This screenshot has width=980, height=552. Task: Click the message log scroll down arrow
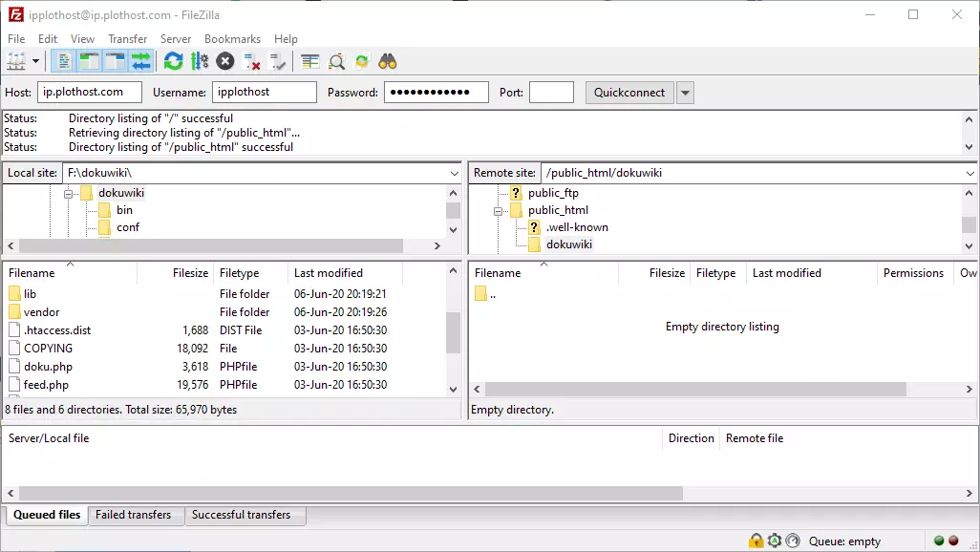point(969,147)
